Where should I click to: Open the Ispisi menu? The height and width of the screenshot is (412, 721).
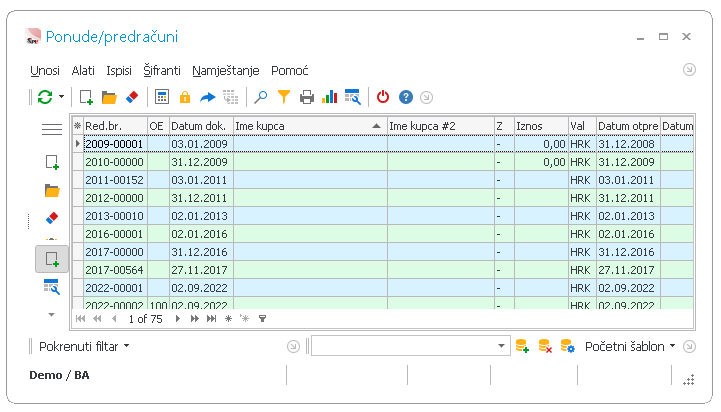[x=119, y=71]
